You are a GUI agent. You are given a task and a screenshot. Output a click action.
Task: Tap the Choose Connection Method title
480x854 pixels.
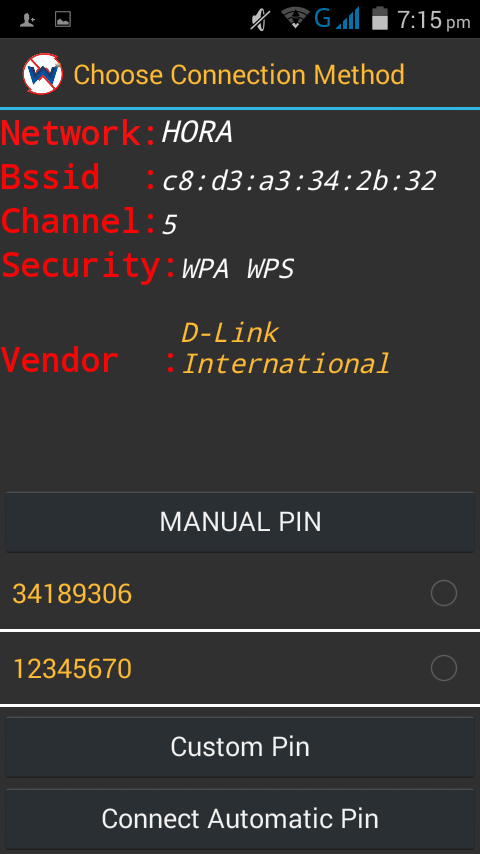(x=239, y=75)
